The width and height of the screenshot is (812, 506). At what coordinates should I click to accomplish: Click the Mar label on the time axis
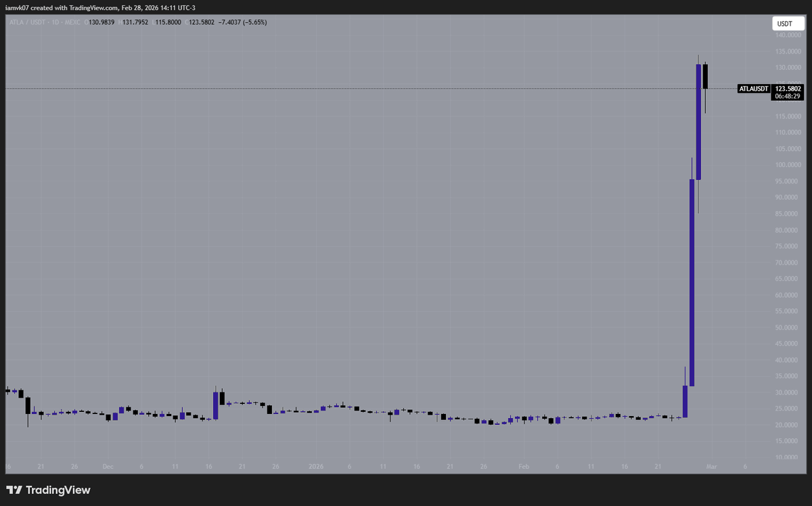click(x=711, y=467)
